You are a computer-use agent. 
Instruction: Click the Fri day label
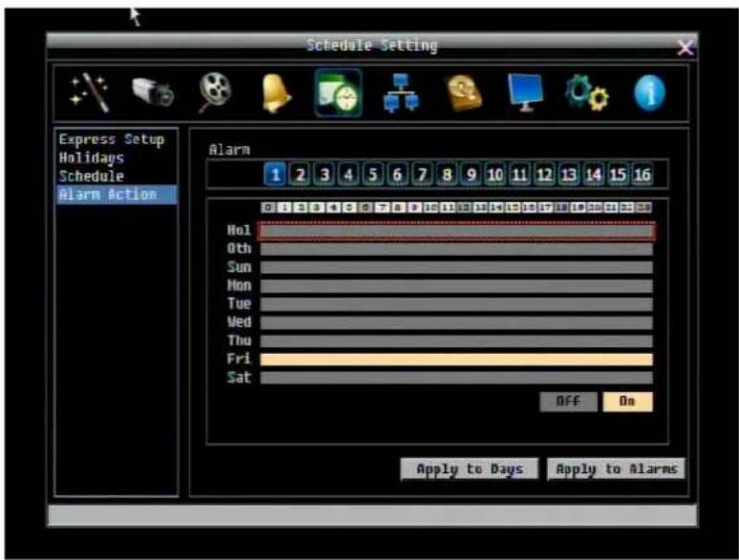tap(239, 359)
